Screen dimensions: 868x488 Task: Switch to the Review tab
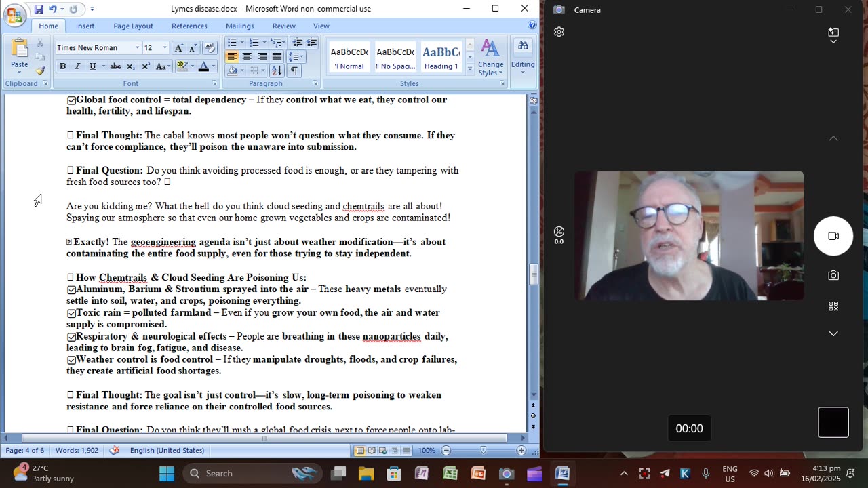[x=283, y=26]
